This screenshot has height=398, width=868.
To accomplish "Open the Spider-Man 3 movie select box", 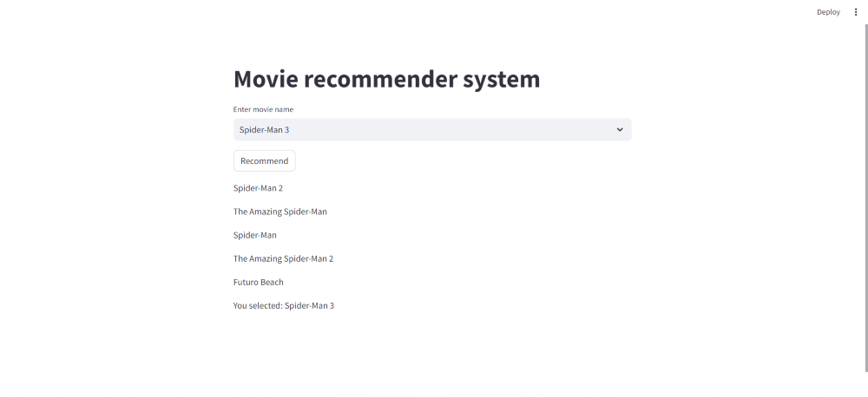I will click(431, 130).
